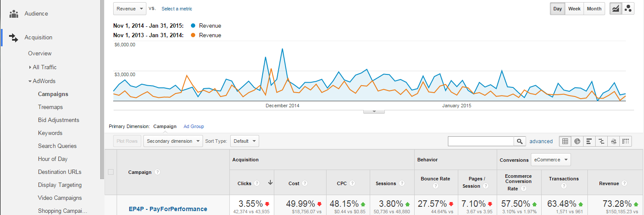Viewport: 644px width, 215px height.
Task: Select the line chart view icon
Action: (615, 9)
